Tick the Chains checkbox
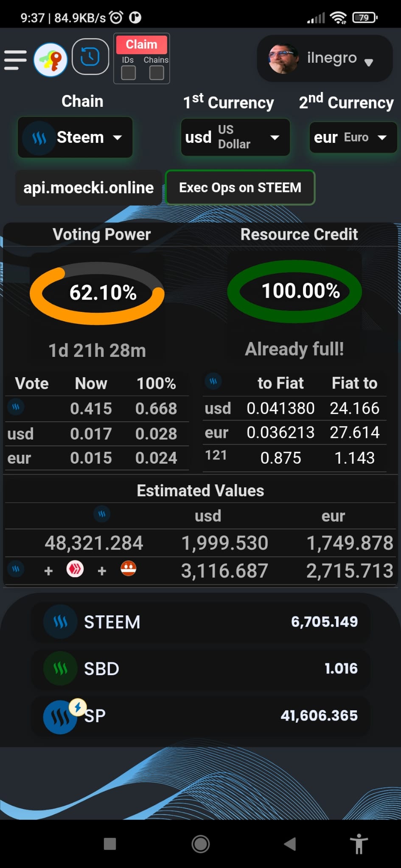The image size is (401, 868). tap(157, 73)
